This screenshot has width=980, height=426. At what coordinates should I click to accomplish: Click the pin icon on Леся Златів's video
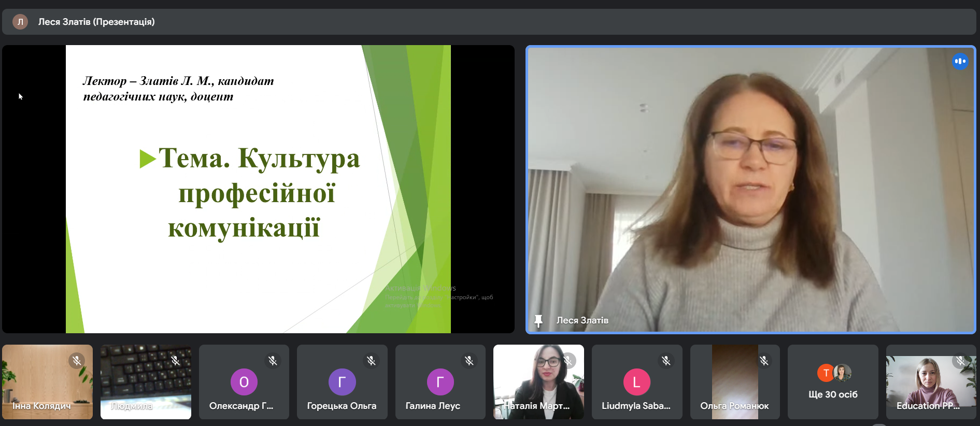pyautogui.click(x=538, y=321)
